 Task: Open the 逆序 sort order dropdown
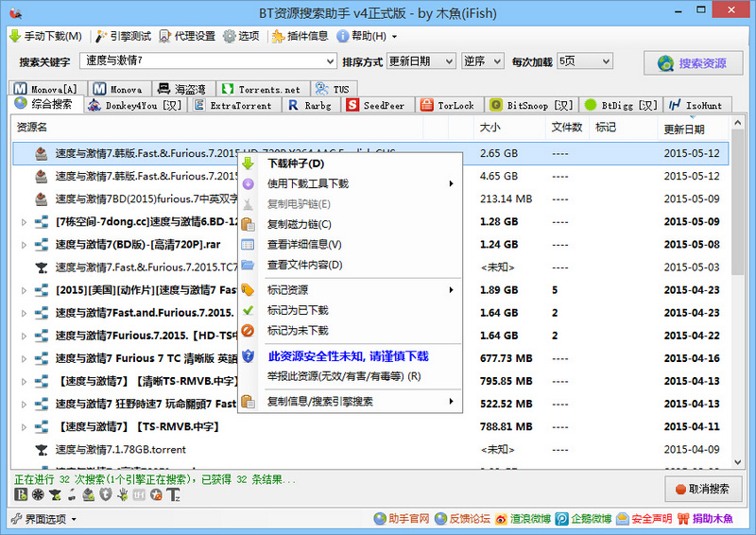[483, 61]
